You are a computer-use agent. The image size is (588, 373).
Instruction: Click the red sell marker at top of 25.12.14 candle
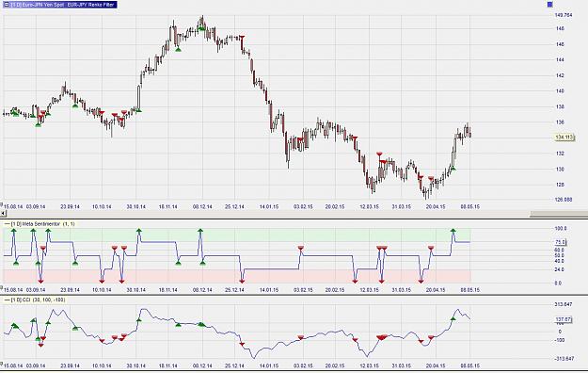click(242, 37)
